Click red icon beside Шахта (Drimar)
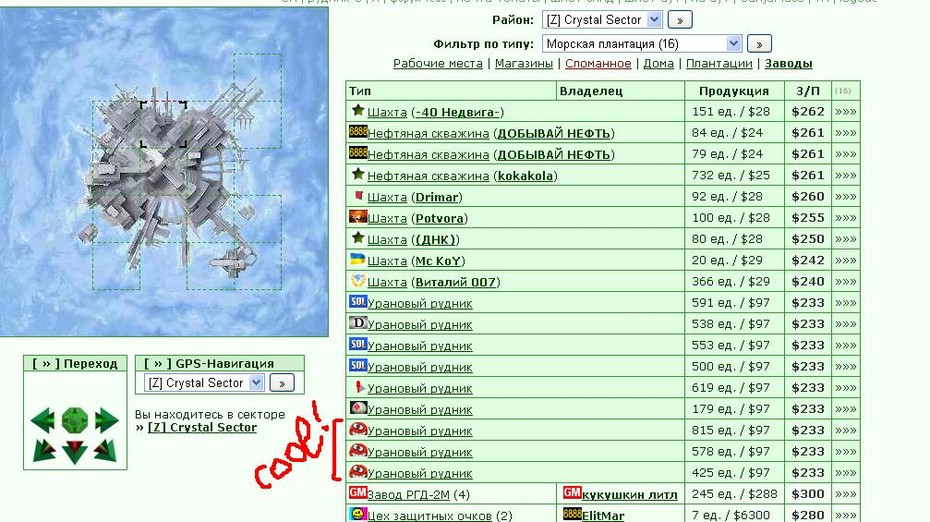 358,195
